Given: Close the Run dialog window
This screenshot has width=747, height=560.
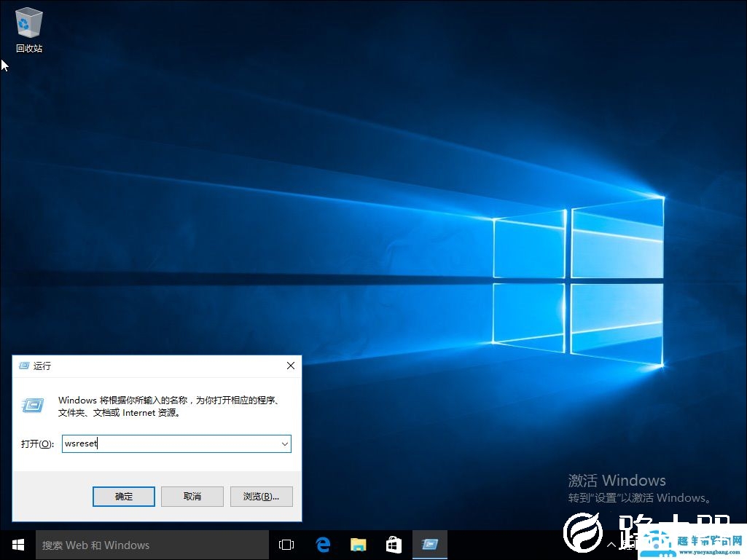Looking at the screenshot, I should point(291,366).
